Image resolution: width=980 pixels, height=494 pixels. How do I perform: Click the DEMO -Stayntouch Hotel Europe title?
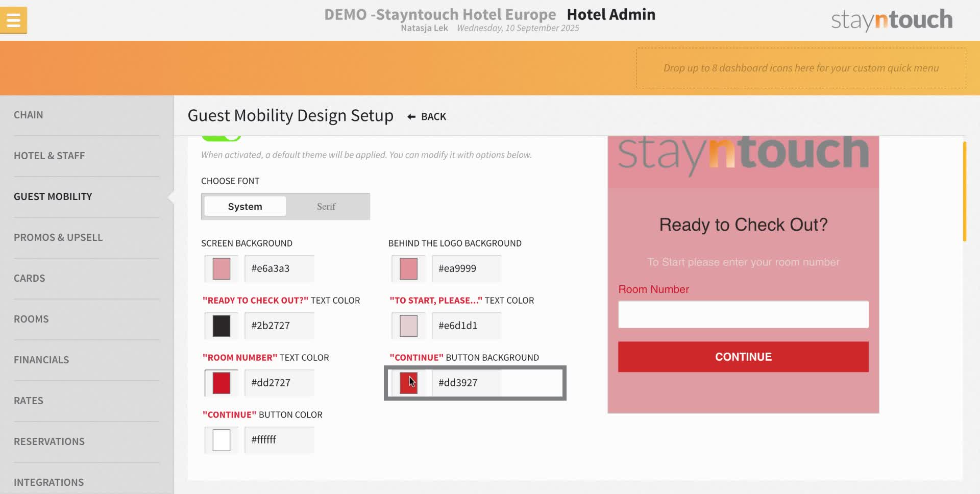click(440, 14)
